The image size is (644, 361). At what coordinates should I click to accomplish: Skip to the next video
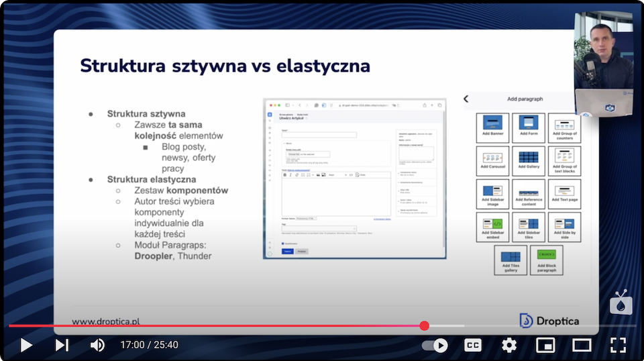62,345
